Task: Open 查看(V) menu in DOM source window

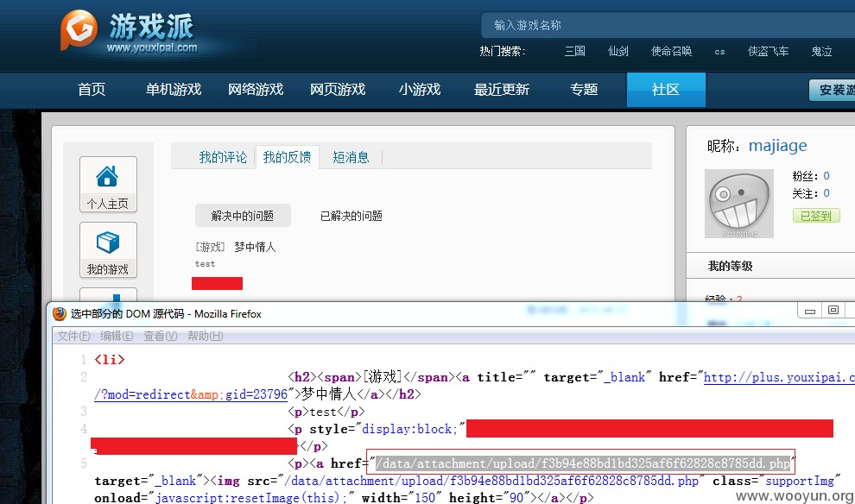Action: pos(161,337)
